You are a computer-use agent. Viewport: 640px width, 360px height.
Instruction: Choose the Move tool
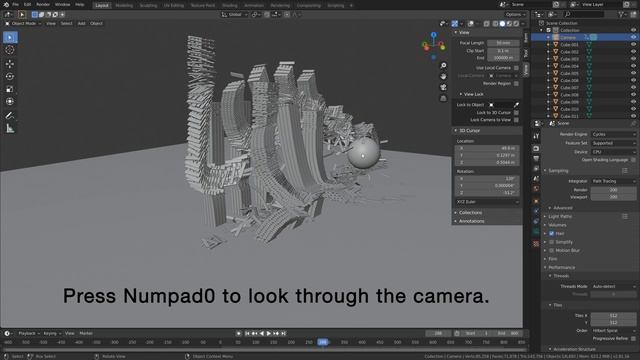pos(10,64)
